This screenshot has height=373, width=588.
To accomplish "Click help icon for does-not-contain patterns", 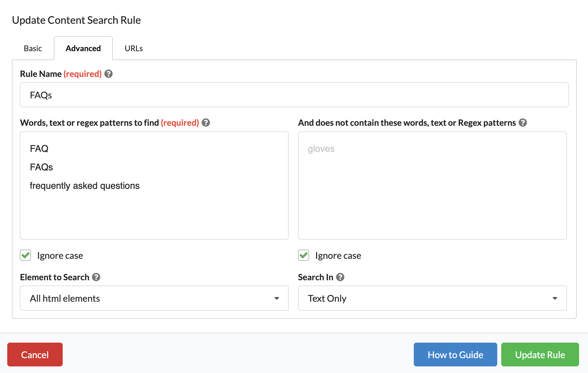I will (x=523, y=123).
